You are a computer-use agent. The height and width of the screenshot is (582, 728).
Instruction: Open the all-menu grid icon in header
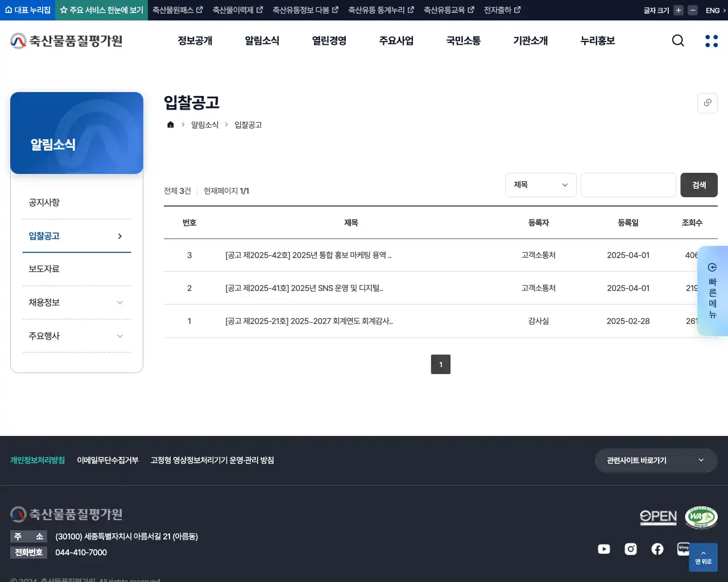tap(711, 40)
